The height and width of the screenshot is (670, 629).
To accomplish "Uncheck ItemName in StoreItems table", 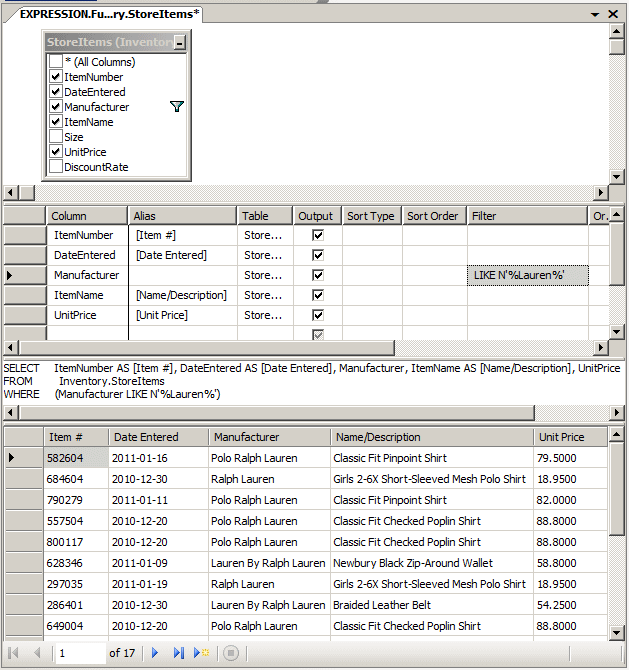I will 56,122.
